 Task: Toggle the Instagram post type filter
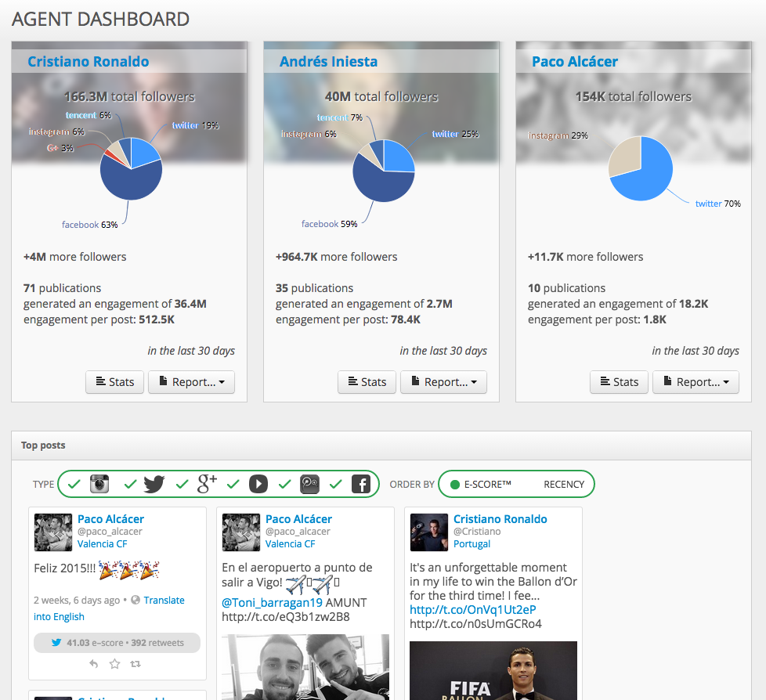[x=99, y=484]
